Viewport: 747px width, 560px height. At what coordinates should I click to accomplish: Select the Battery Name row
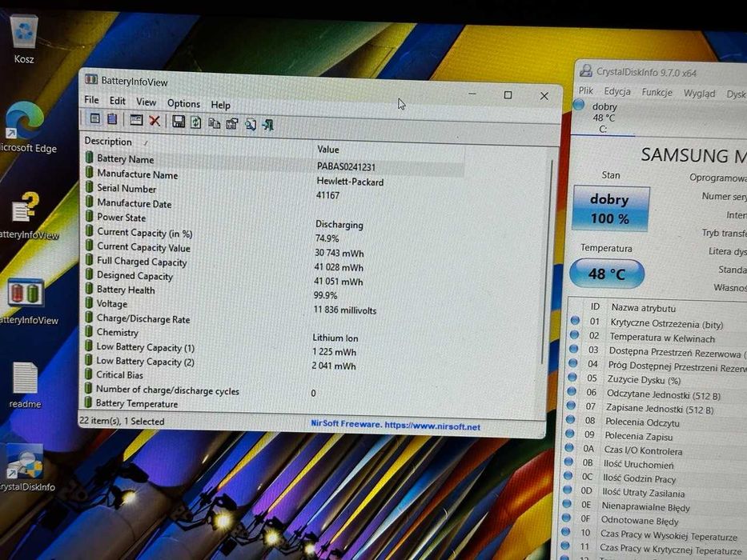[x=274, y=162]
